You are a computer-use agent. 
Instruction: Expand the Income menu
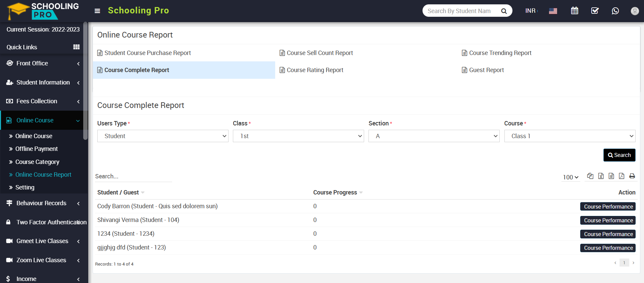44,279
